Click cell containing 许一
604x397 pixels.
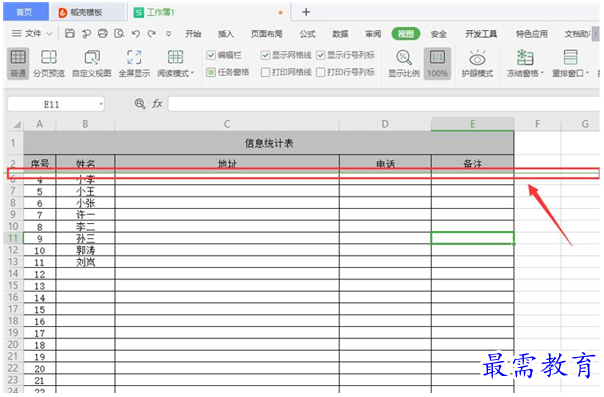point(85,215)
